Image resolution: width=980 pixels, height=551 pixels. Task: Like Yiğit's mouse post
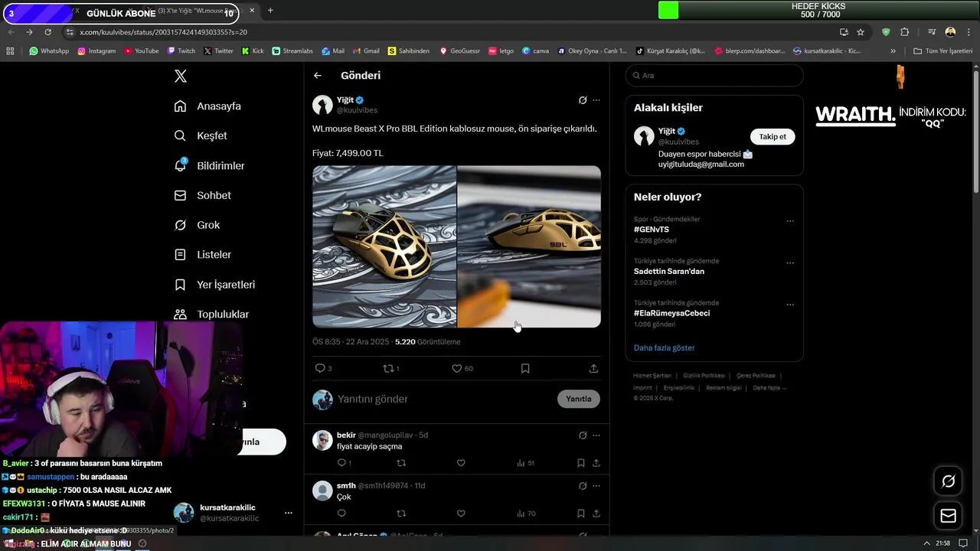457,368
